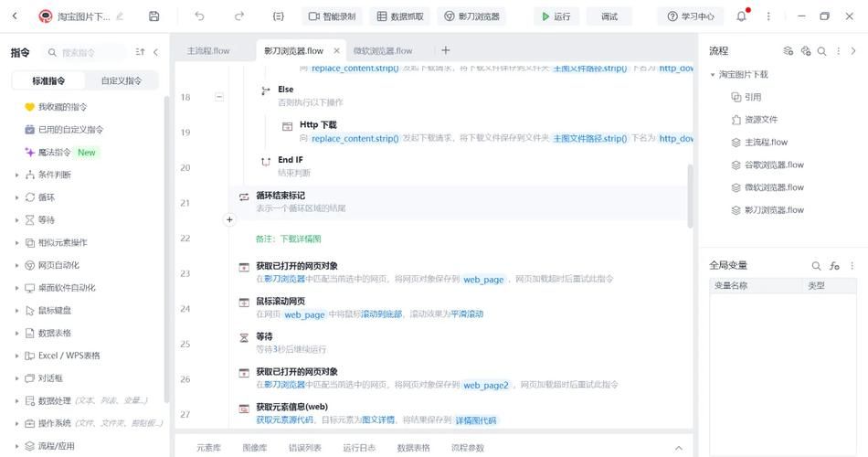This screenshot has width=868, height=457.
Task: Choose 影刀浏览器 browser button
Action: [x=471, y=16]
